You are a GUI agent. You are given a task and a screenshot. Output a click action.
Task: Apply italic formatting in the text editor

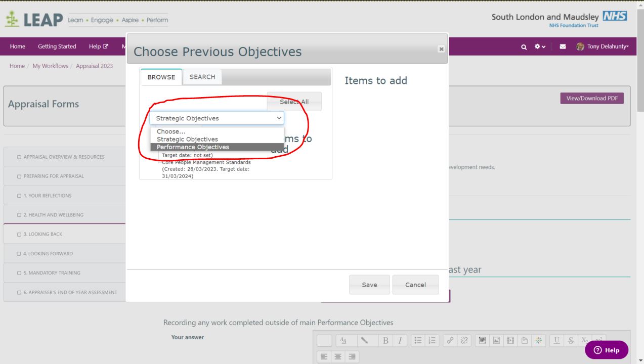point(400,340)
